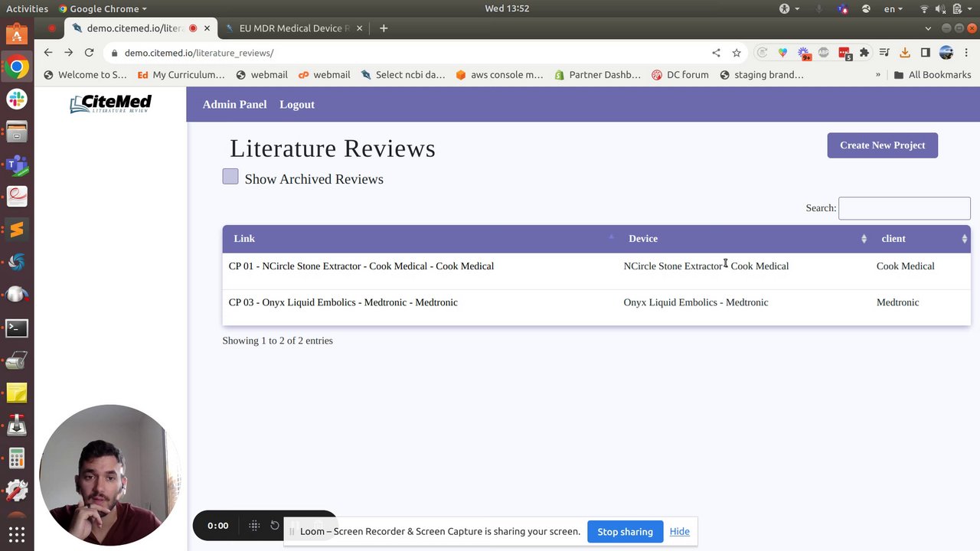Image resolution: width=980 pixels, height=551 pixels.
Task: Click the Onyx Liquid Embolics device cell
Action: coord(695,302)
